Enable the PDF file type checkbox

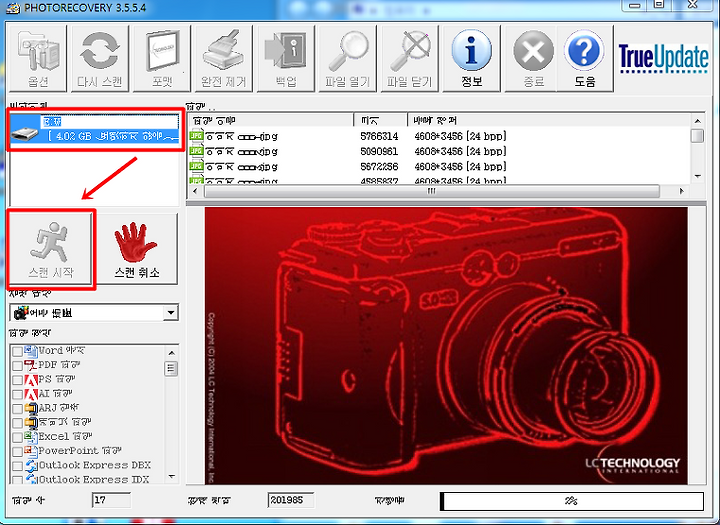coord(17,366)
